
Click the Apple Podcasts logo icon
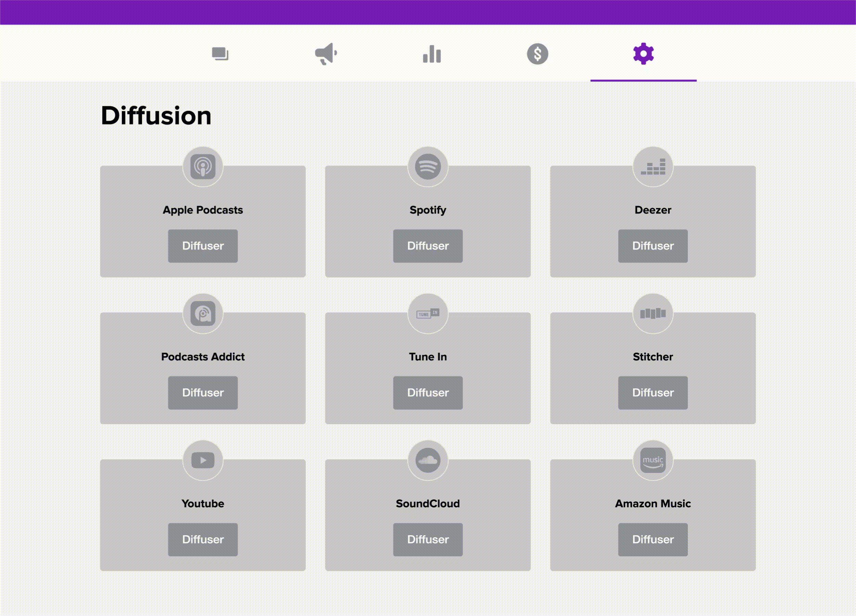click(203, 166)
